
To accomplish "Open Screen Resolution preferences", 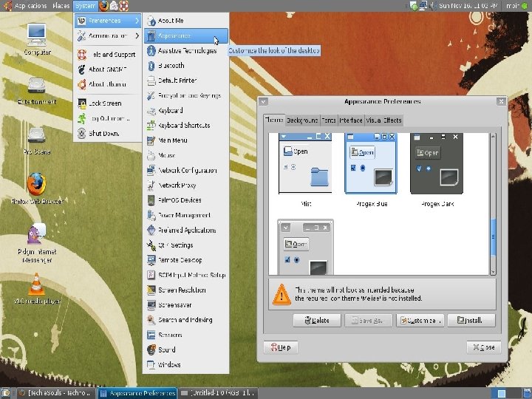I will point(186,290).
